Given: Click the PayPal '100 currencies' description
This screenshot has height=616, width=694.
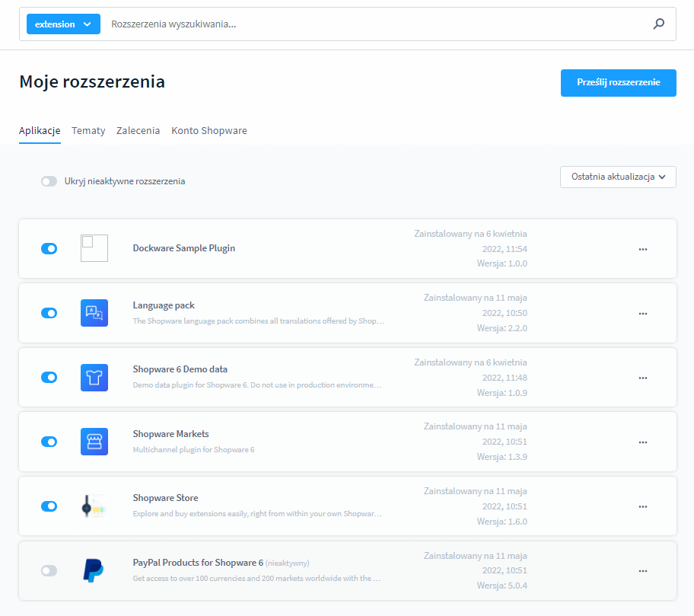Looking at the screenshot, I should pyautogui.click(x=256, y=579).
